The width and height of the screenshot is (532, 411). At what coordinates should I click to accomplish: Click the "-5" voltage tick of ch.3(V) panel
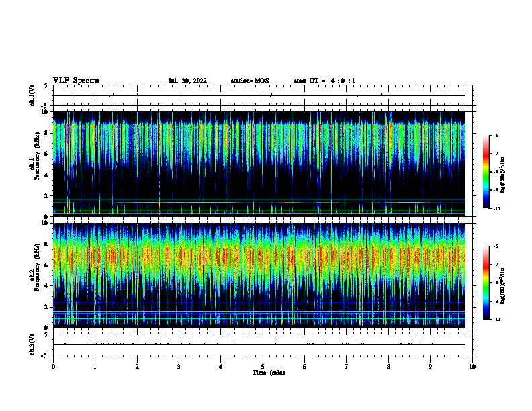tap(45, 355)
